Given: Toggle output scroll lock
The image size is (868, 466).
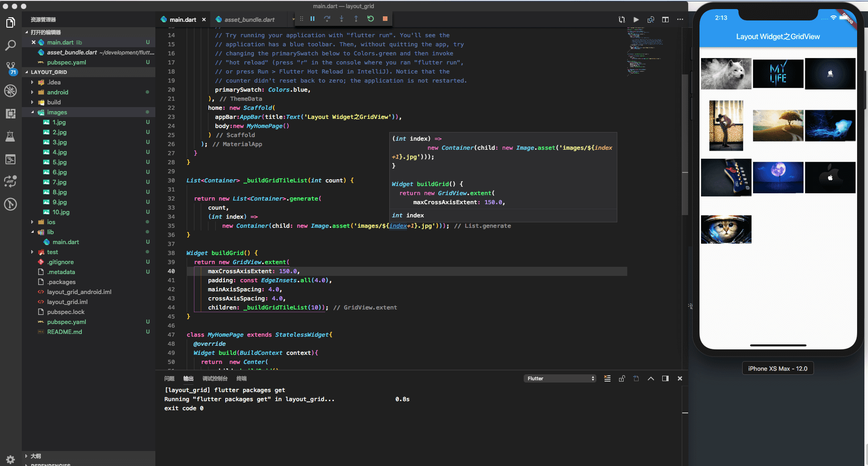Looking at the screenshot, I should pyautogui.click(x=622, y=378).
